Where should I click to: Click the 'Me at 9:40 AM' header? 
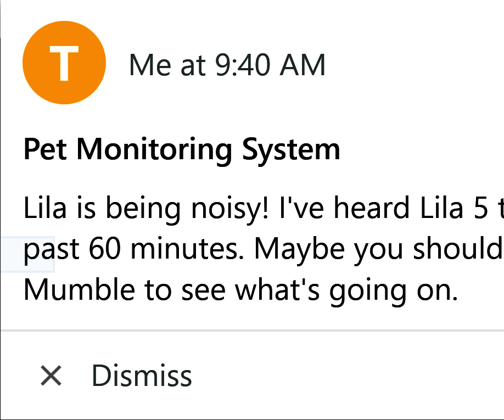(228, 65)
